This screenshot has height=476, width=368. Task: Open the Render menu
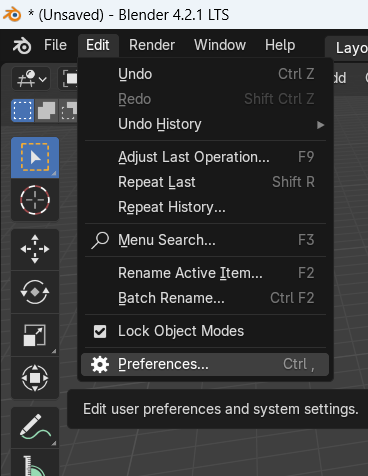tap(152, 45)
